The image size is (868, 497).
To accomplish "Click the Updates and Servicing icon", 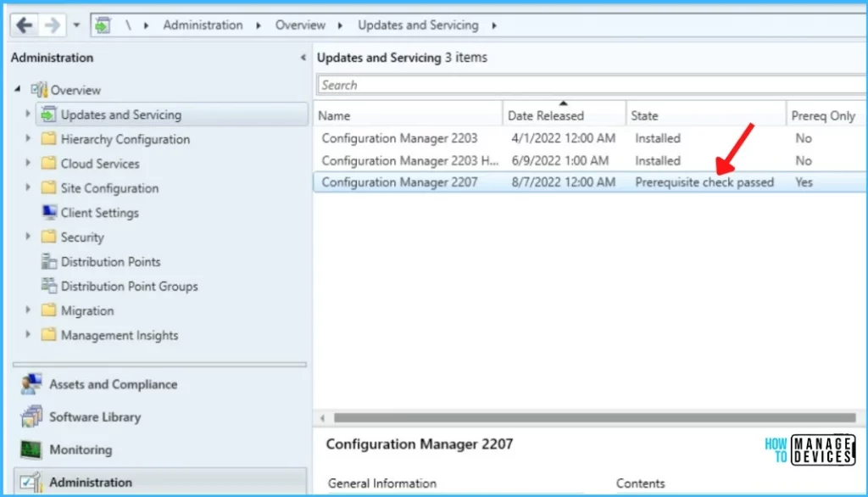I will (x=48, y=114).
